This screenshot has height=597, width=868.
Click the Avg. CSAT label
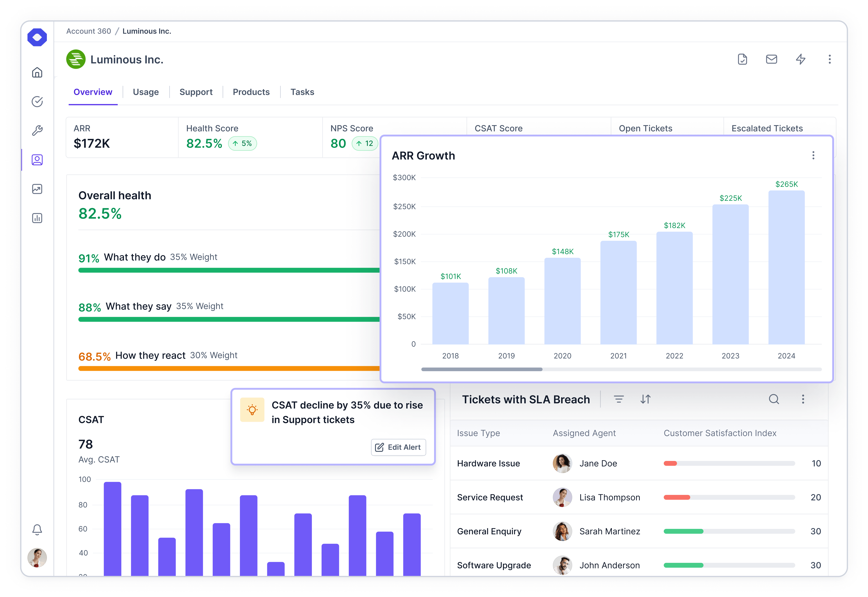click(99, 459)
